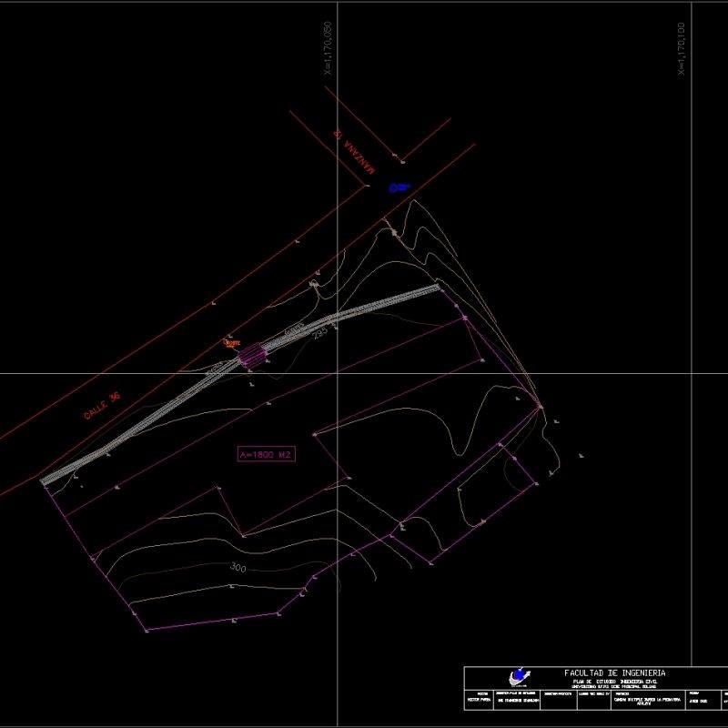Click the POSTE utility pole symbol

coord(231,342)
